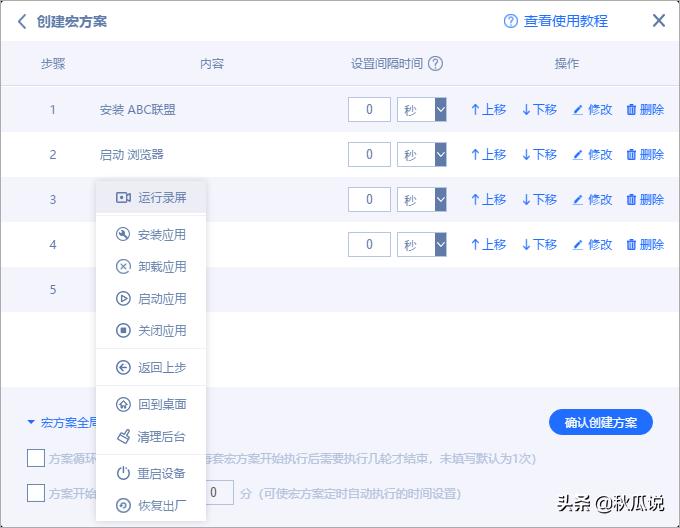
Task: Move step 2 up with 上移
Action: pos(488,155)
